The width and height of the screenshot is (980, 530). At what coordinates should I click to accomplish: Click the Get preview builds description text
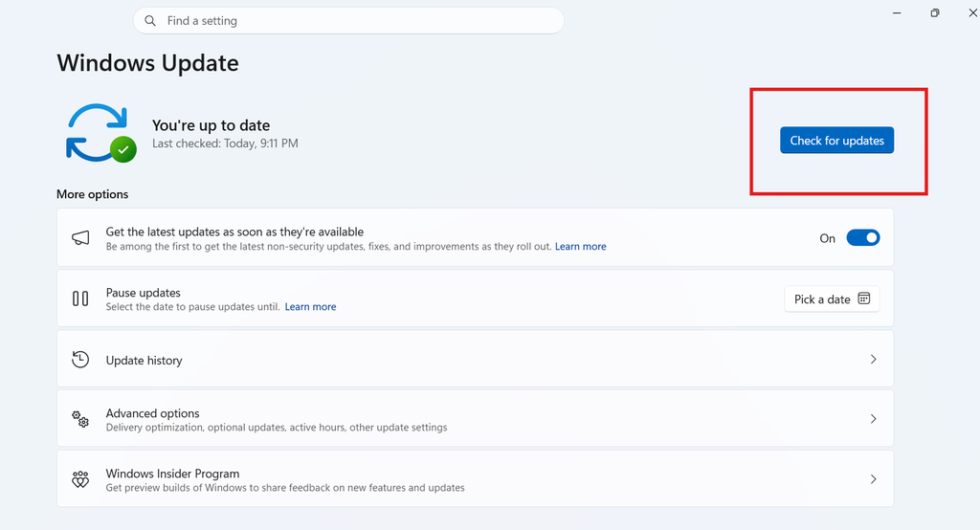[x=285, y=488]
